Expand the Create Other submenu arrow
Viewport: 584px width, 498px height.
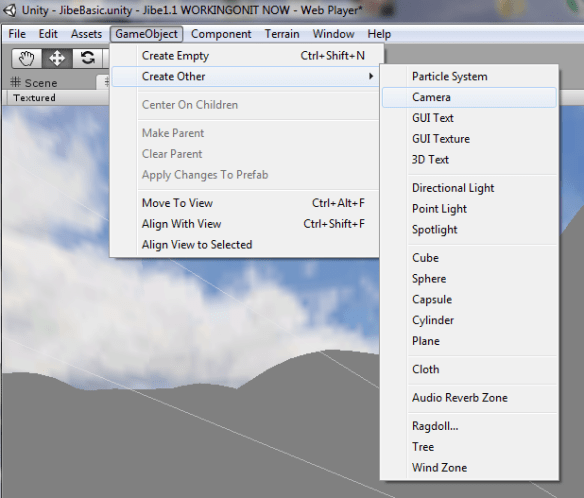coord(371,76)
